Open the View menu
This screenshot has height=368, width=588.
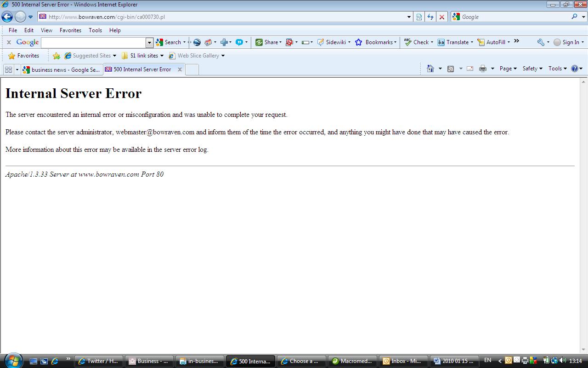[46, 30]
